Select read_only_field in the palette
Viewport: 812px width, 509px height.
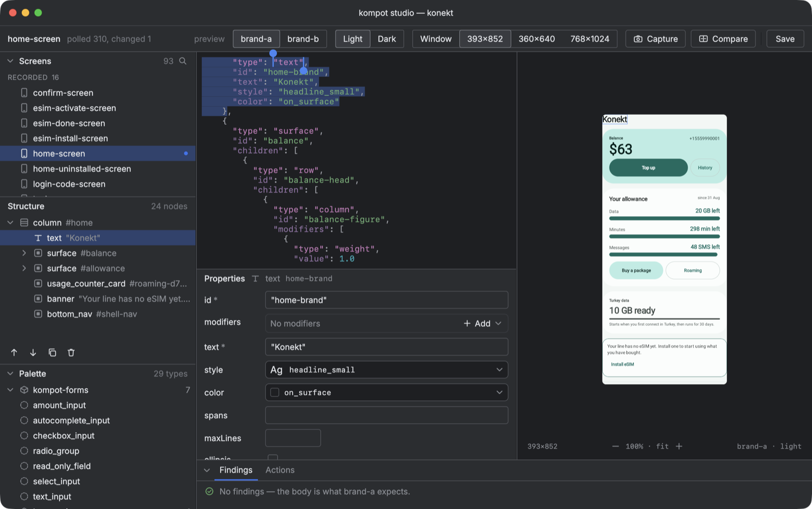pos(98,466)
